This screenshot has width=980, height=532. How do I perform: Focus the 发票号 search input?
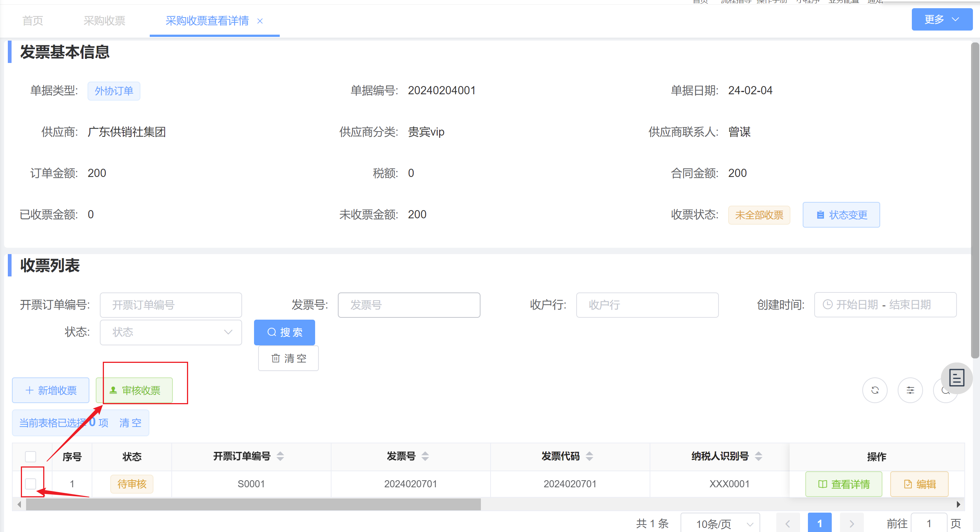tap(409, 305)
